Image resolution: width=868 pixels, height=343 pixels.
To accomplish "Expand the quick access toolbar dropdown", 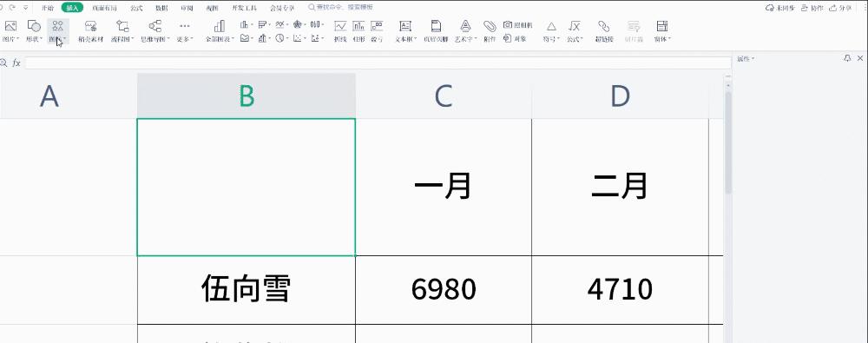I will click(x=25, y=8).
